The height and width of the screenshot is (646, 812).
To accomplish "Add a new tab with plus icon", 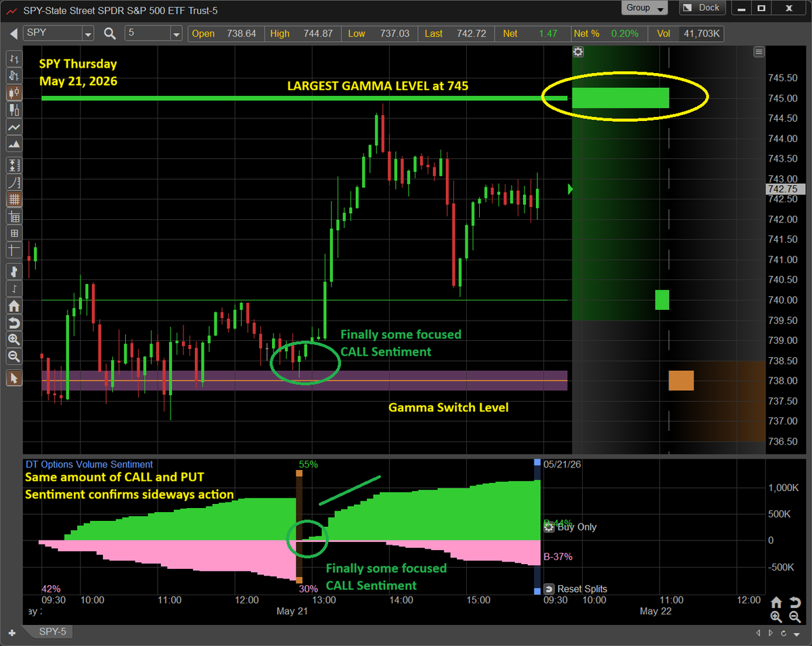I will [12, 634].
